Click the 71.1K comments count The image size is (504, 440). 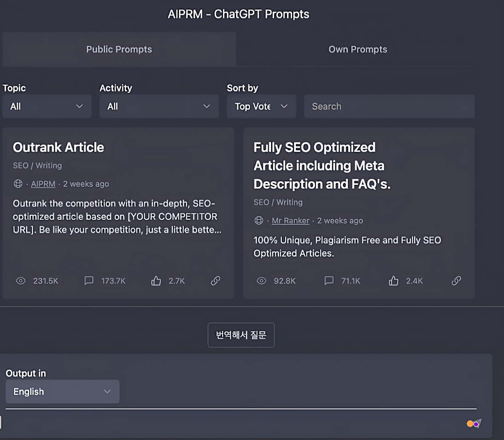pyautogui.click(x=351, y=281)
